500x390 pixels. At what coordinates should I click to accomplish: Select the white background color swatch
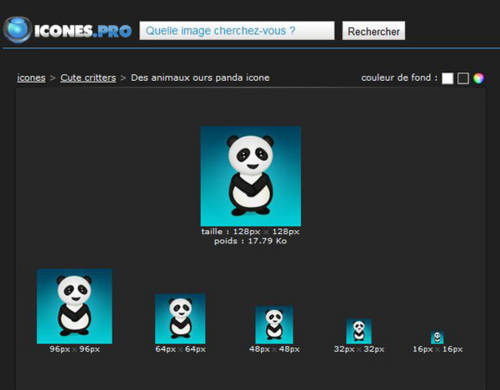447,78
